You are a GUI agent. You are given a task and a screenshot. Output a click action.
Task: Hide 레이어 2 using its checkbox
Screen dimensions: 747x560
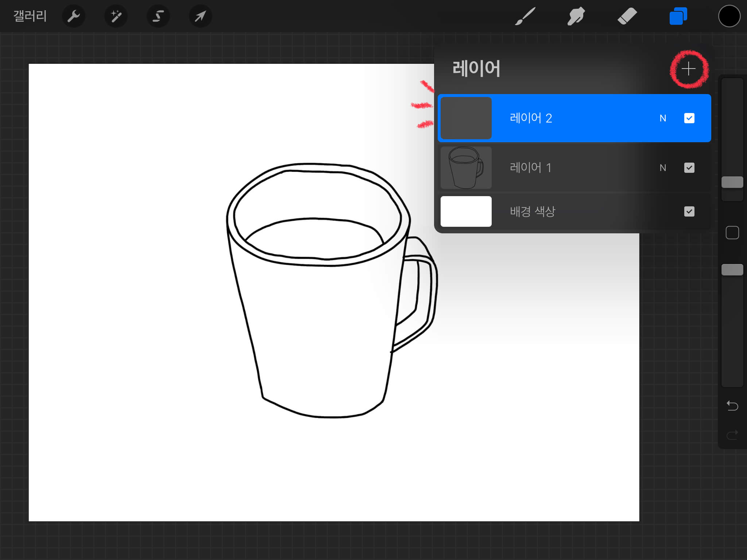point(689,118)
